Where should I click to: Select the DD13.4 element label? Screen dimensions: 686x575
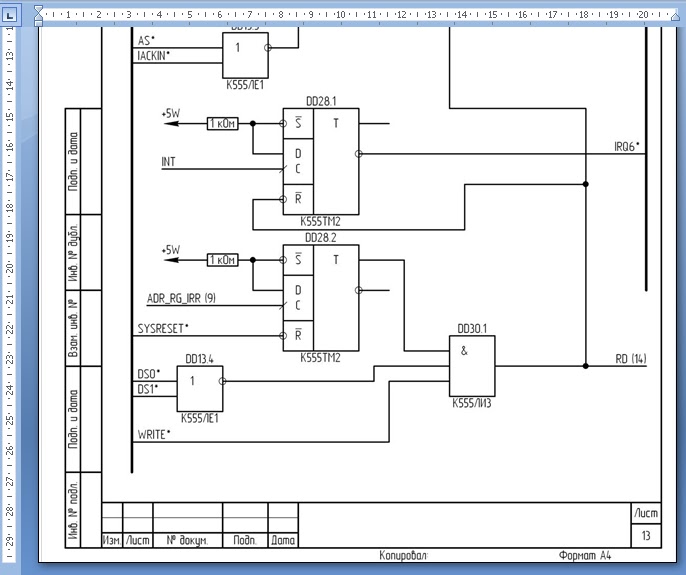(200, 359)
